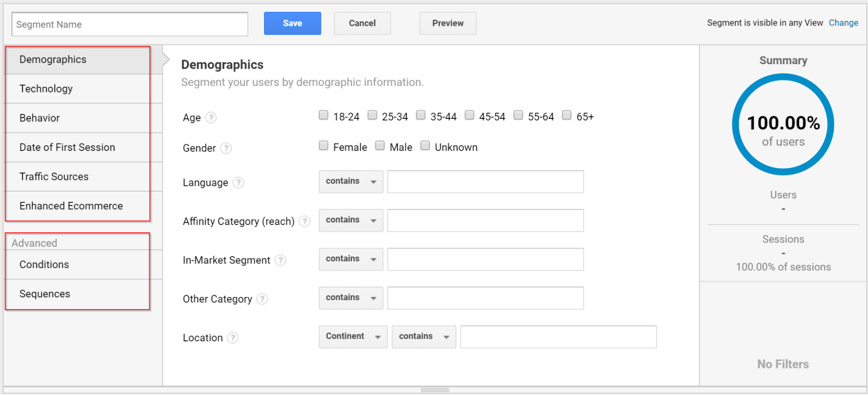Click the help icon next to Age
Viewport: 868px width, 395px height.
click(211, 118)
